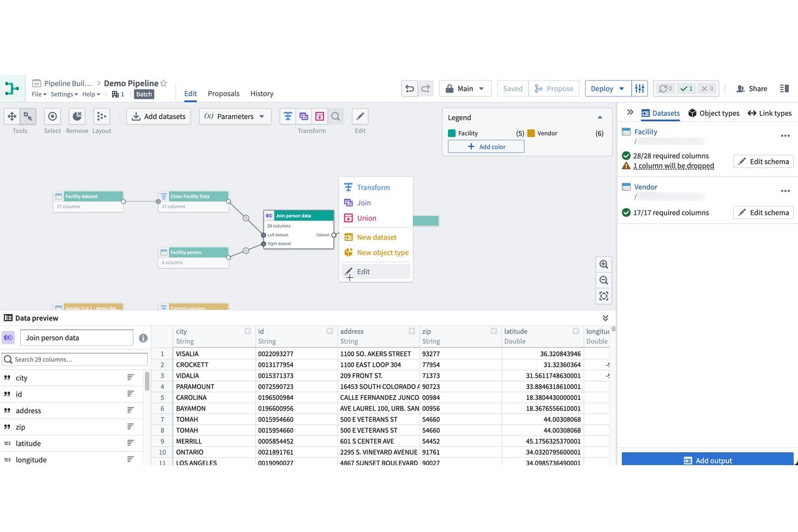
Task: Click the Facility legend color swatch
Action: point(452,133)
